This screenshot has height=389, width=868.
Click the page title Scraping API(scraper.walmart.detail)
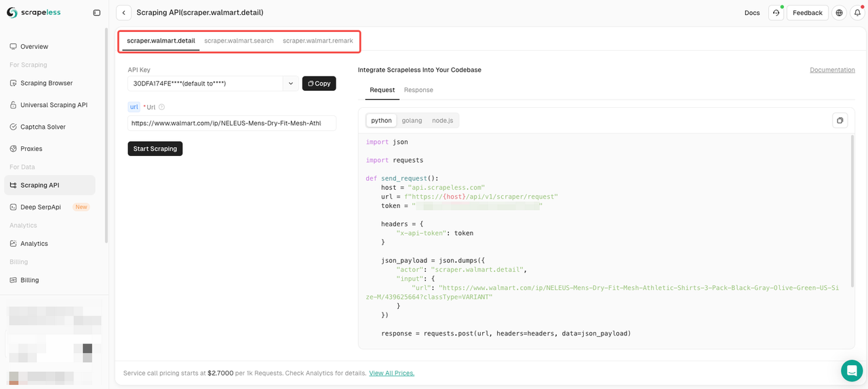coord(200,13)
